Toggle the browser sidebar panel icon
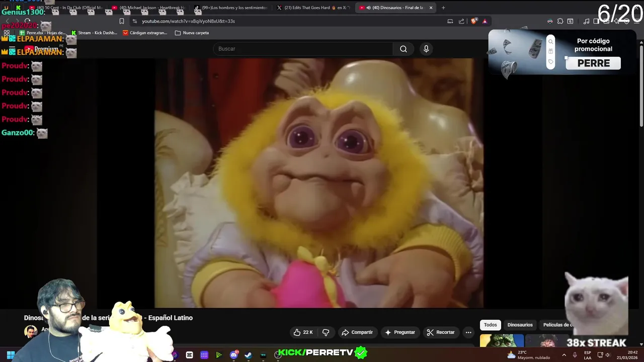The width and height of the screenshot is (644, 362). pos(596,21)
